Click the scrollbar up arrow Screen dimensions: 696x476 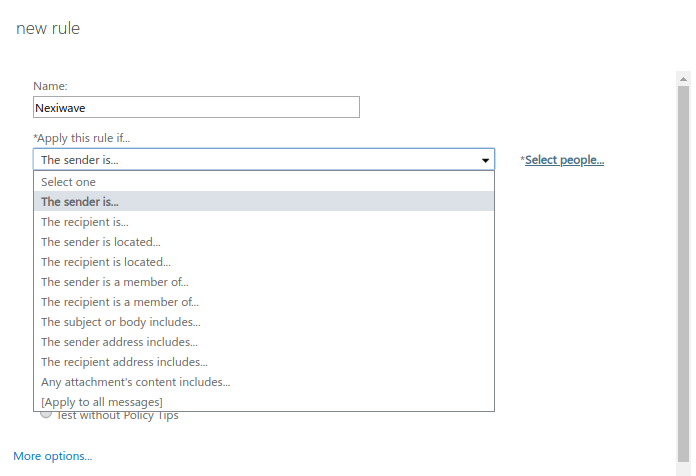[x=684, y=77]
